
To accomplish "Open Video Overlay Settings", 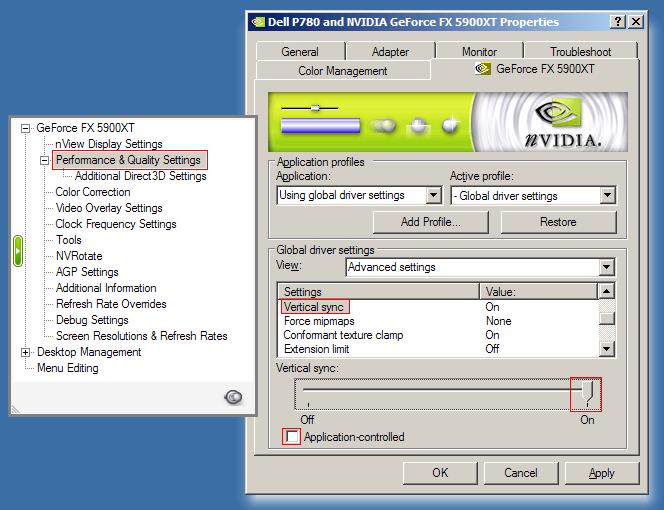I will pos(109,208).
